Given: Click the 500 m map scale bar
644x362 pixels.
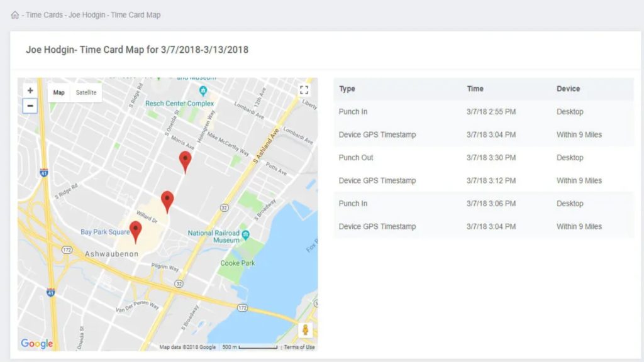Looking at the screenshot, I should click(x=245, y=345).
